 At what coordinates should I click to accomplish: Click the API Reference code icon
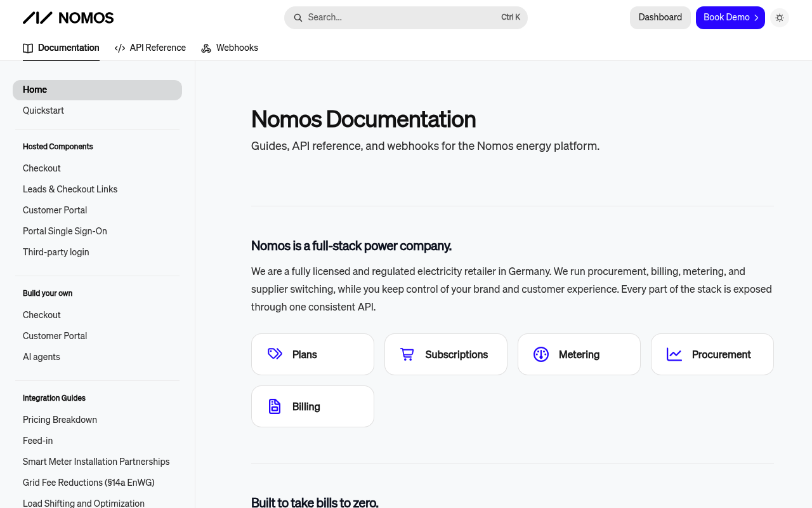[x=120, y=48]
